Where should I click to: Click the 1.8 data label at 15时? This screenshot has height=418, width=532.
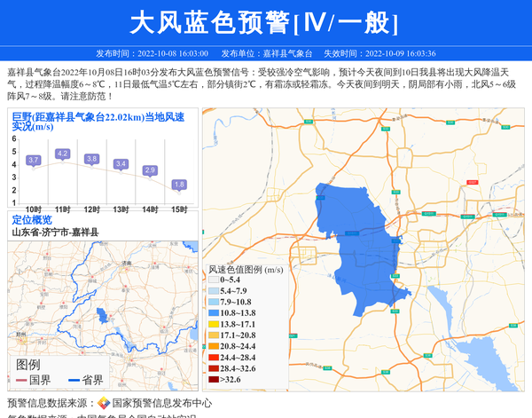point(179,185)
